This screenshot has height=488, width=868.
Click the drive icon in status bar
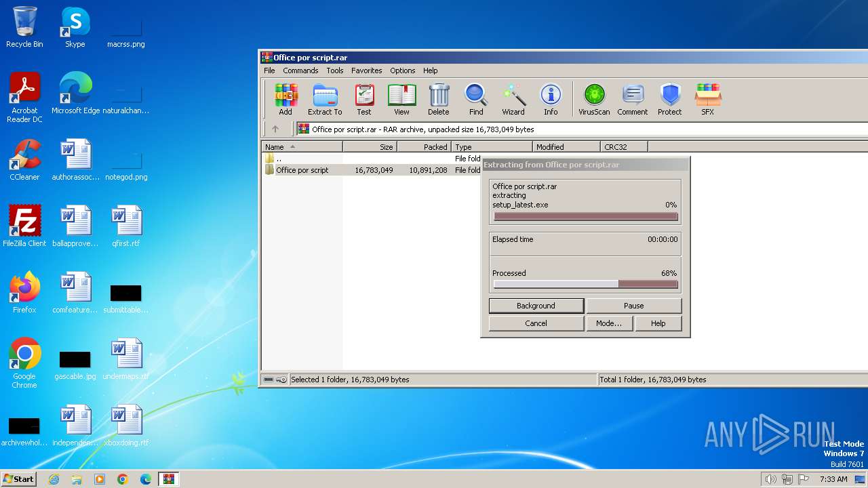pyautogui.click(x=269, y=380)
